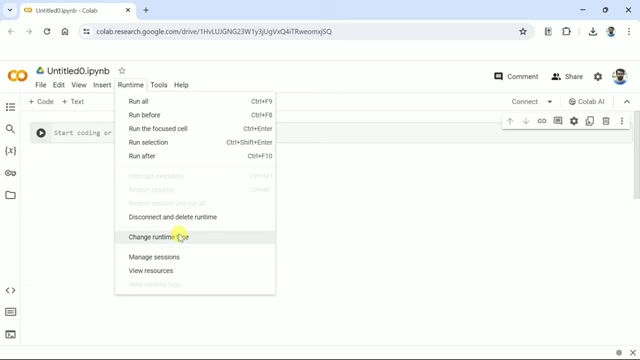Click the browser address bar URL

pos(214,31)
